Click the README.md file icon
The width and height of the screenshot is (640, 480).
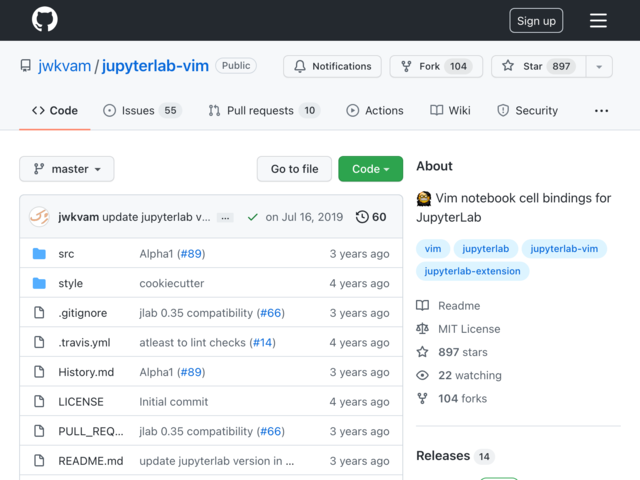pos(39,461)
